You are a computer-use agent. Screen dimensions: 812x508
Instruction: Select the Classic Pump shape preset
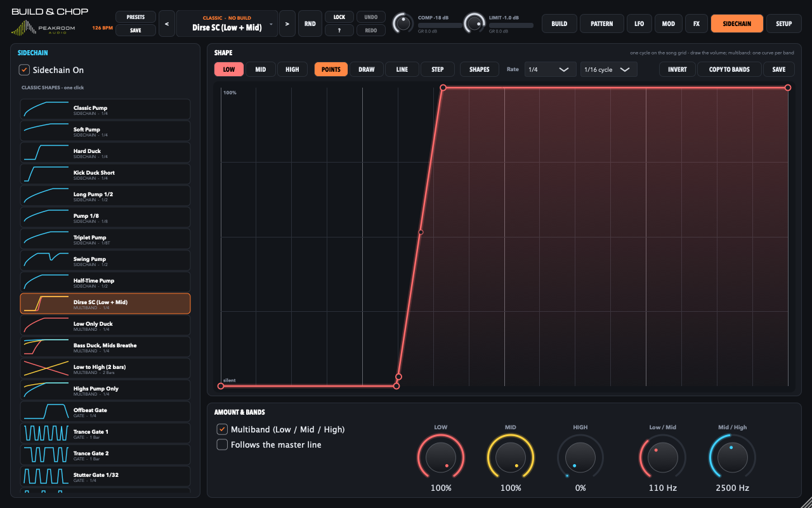pyautogui.click(x=105, y=109)
